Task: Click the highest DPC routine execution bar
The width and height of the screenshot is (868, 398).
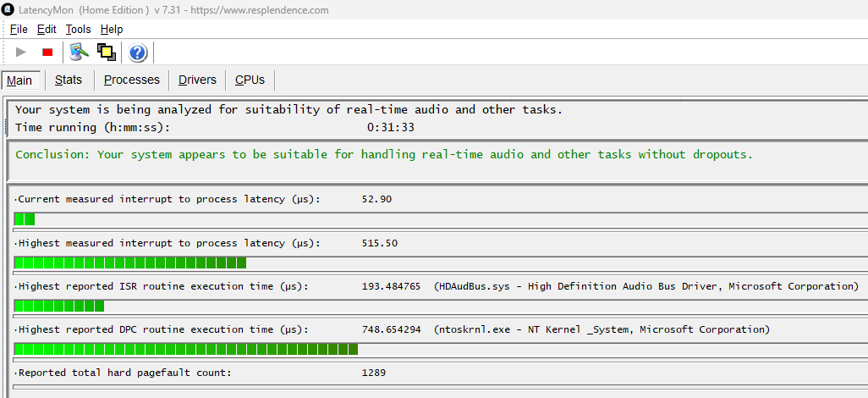Action: (186, 349)
